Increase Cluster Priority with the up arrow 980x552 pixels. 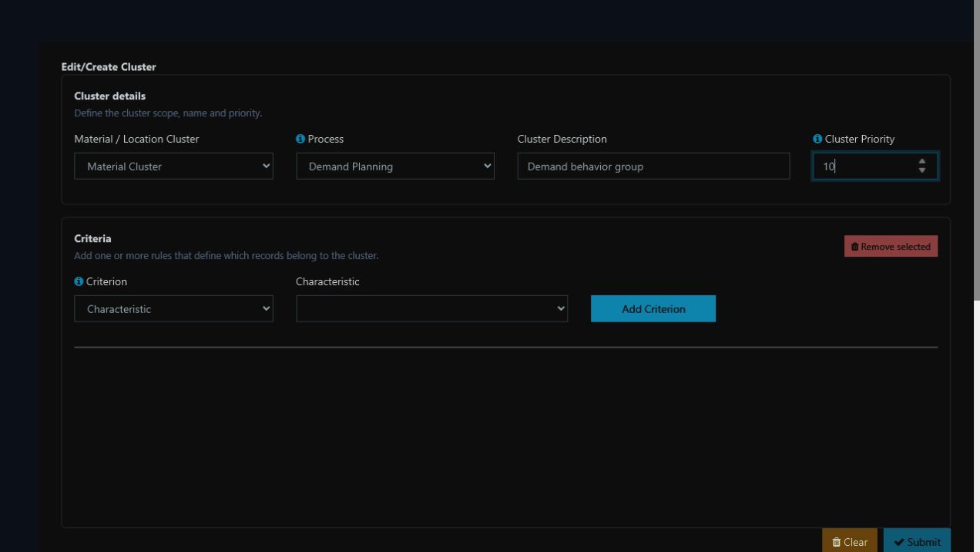point(922,162)
